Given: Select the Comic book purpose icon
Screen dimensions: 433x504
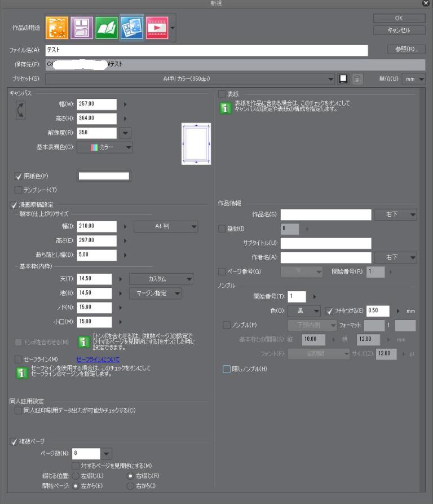Looking at the screenshot, I should pyautogui.click(x=107, y=28).
